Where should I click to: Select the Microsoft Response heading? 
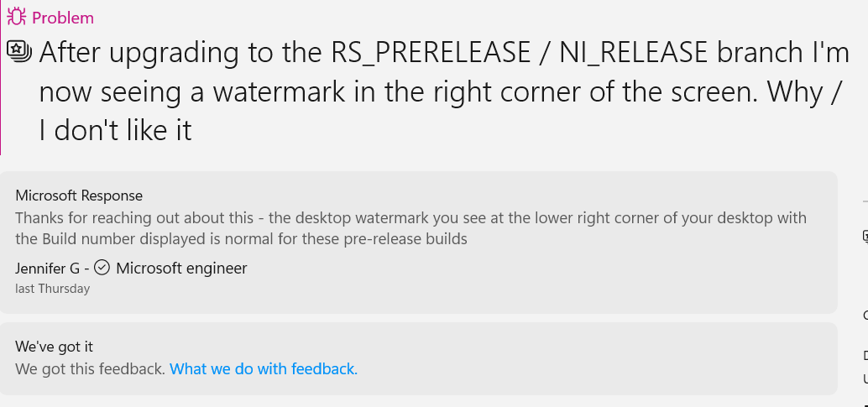coord(79,196)
